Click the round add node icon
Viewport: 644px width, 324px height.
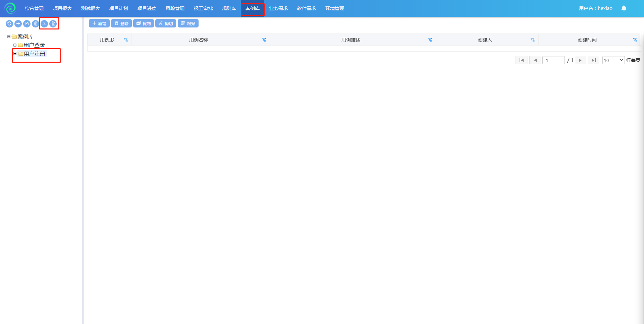click(18, 23)
